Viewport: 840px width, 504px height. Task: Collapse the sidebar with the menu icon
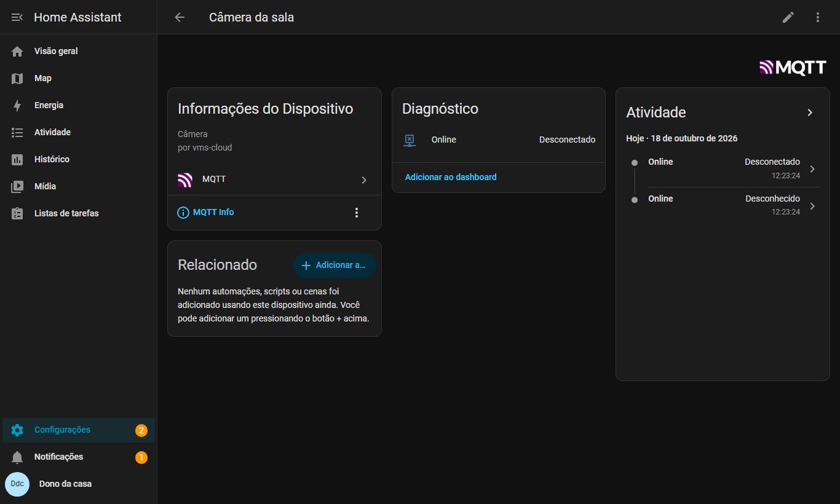click(x=17, y=17)
